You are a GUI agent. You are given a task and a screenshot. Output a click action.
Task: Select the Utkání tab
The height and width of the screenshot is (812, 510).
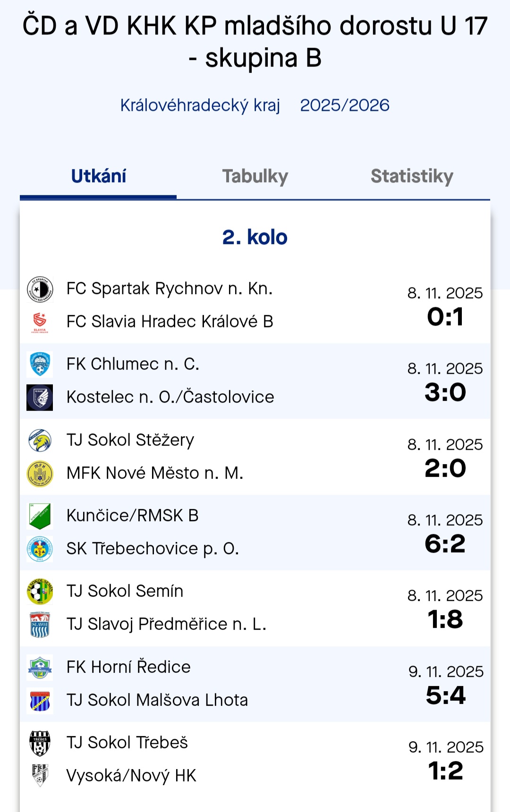pos(99,177)
